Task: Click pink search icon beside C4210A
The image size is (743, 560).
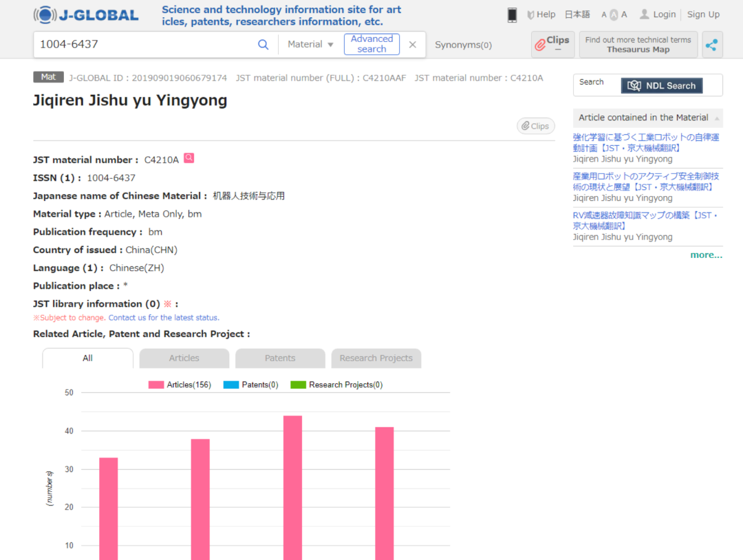Action: pos(189,158)
